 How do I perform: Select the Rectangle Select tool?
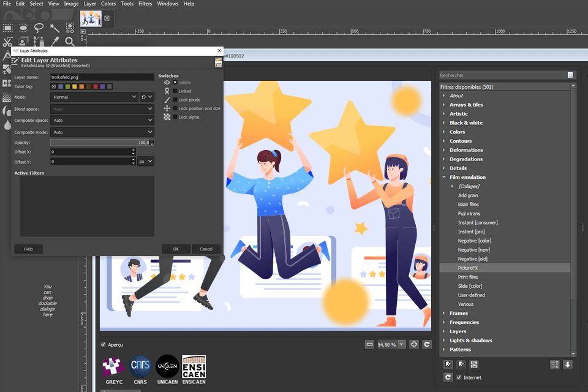click(x=8, y=28)
